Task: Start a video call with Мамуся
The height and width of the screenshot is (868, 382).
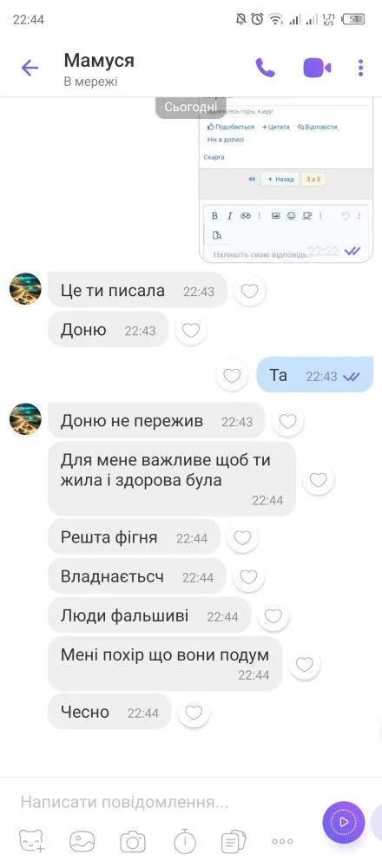Action: tap(317, 68)
